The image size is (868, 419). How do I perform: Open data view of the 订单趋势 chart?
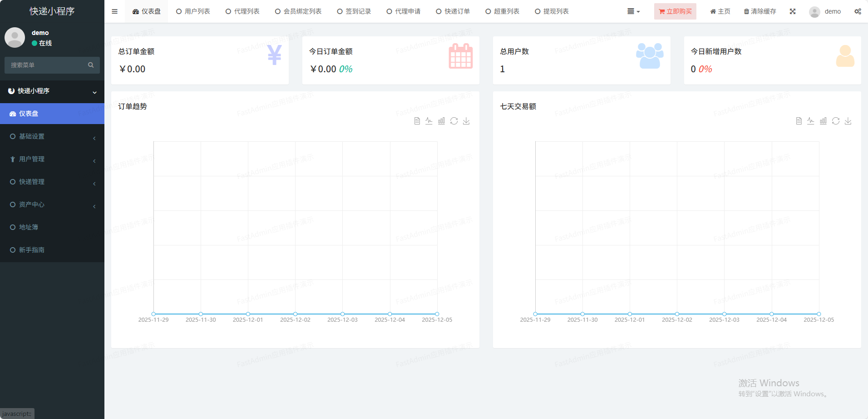(417, 121)
